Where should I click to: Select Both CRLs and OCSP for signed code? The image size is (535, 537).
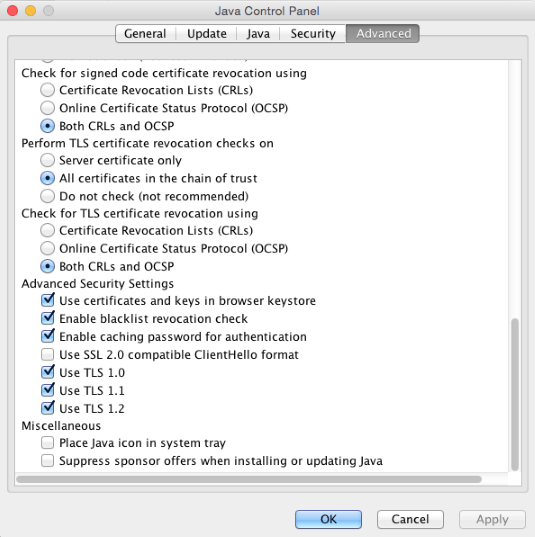[x=47, y=126]
